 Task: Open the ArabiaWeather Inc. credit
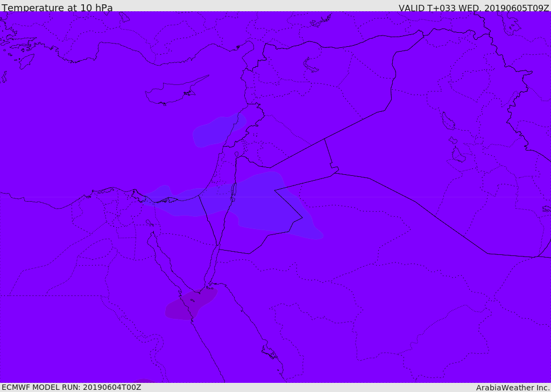pyautogui.click(x=513, y=388)
